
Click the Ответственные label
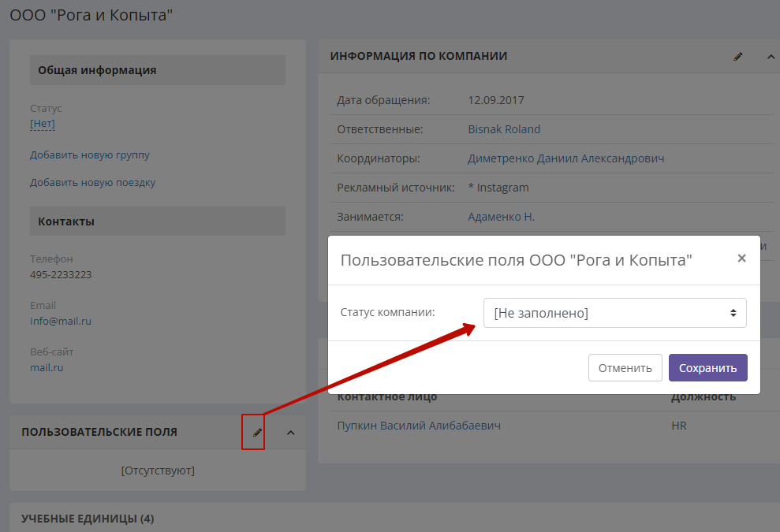point(380,129)
